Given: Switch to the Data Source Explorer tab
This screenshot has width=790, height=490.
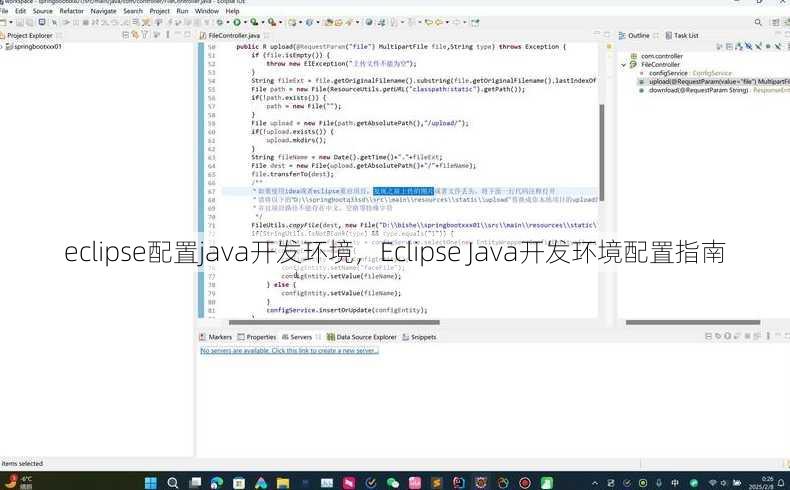Looking at the screenshot, I should (x=361, y=337).
